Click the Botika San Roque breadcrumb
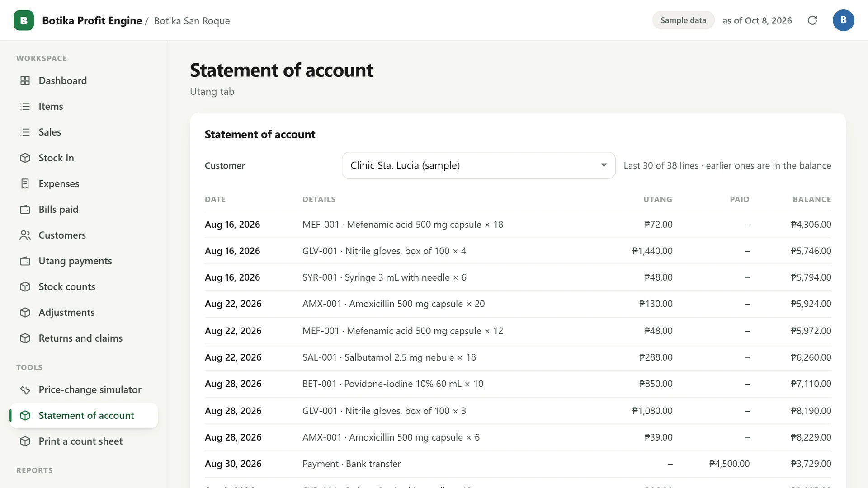This screenshot has height=488, width=868. tap(192, 21)
